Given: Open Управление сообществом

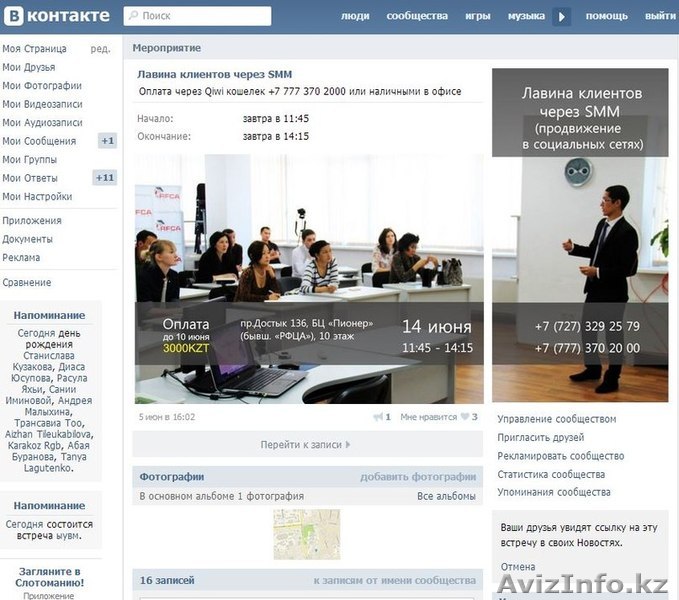Looking at the screenshot, I should [556, 419].
